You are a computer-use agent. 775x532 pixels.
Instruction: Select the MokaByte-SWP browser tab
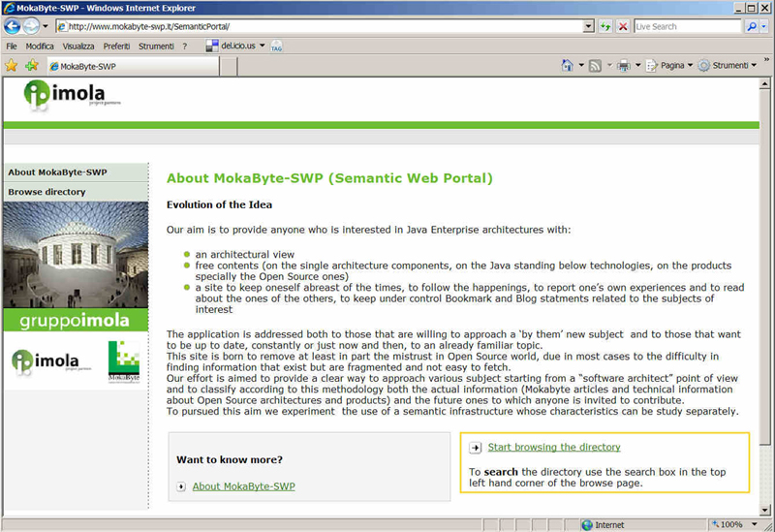click(x=133, y=66)
